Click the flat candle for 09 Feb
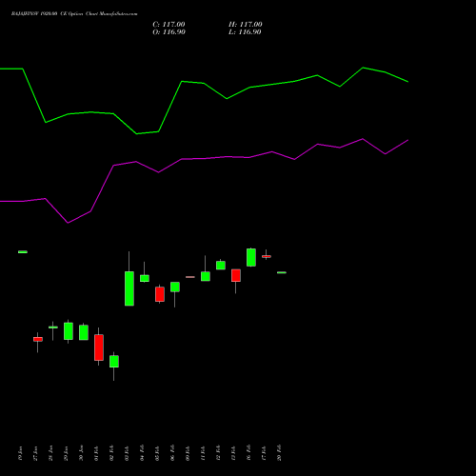This screenshot has height=476, width=476. pyautogui.click(x=190, y=277)
